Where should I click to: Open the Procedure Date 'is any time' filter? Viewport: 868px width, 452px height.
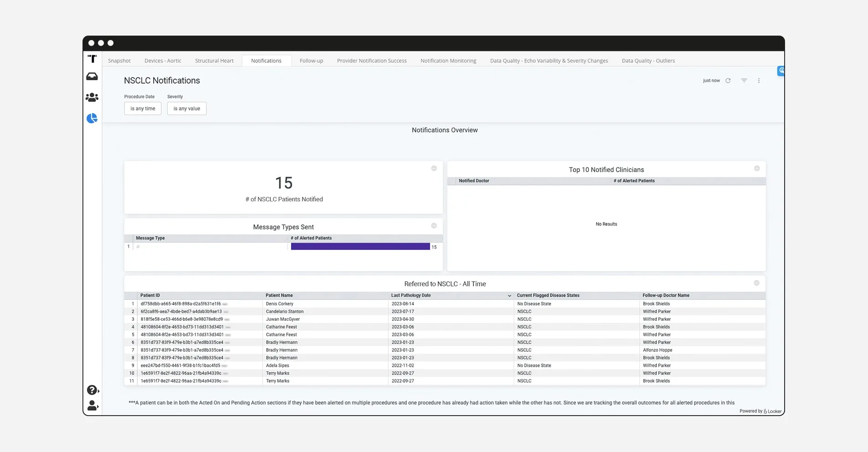[x=143, y=108]
